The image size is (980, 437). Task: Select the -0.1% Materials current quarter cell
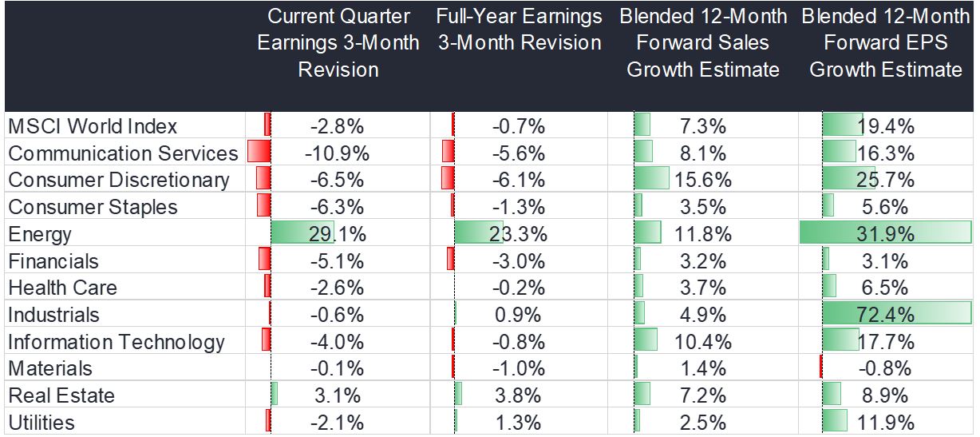coord(338,368)
